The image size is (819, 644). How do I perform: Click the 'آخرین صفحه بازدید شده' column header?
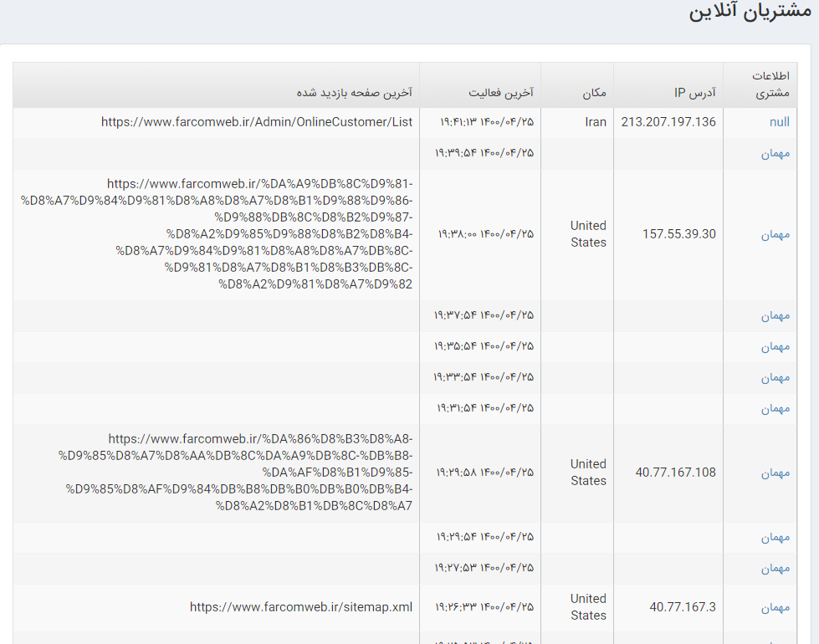point(354,93)
